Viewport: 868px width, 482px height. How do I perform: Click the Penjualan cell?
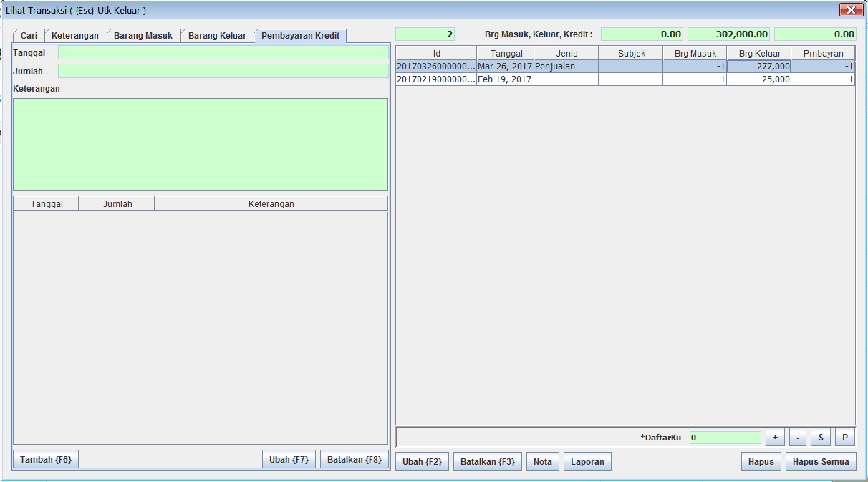tap(566, 66)
